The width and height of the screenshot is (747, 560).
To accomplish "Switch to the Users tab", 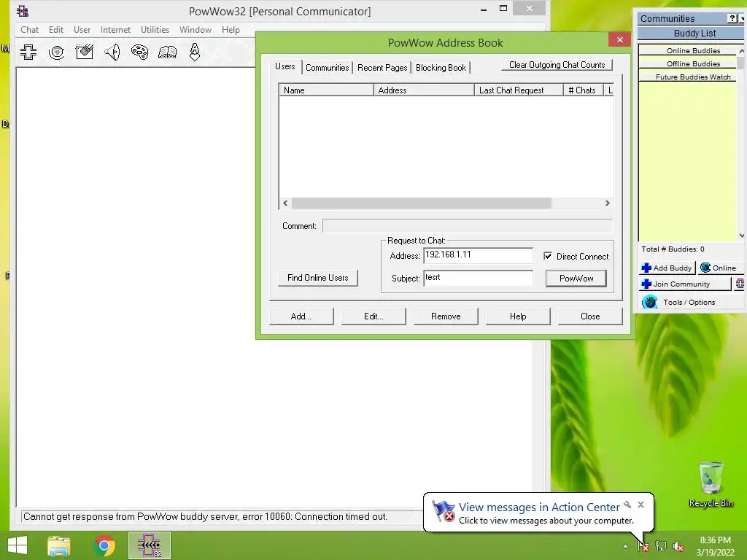I will tap(285, 66).
